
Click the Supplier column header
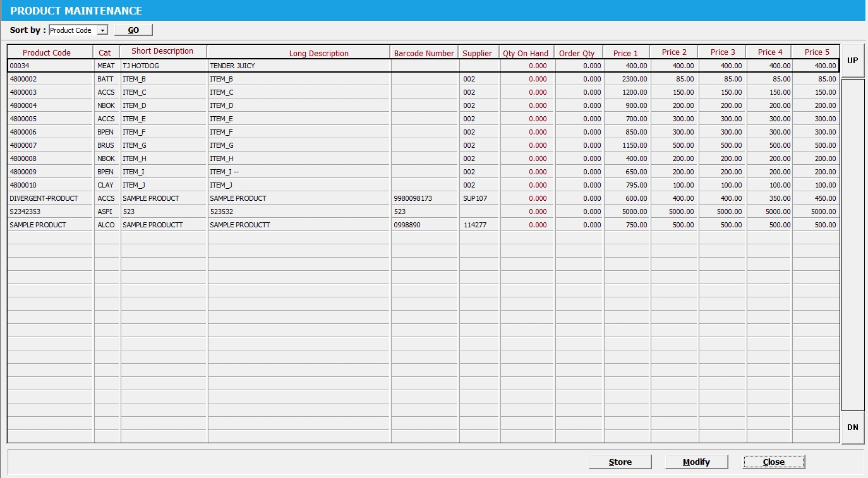479,53
